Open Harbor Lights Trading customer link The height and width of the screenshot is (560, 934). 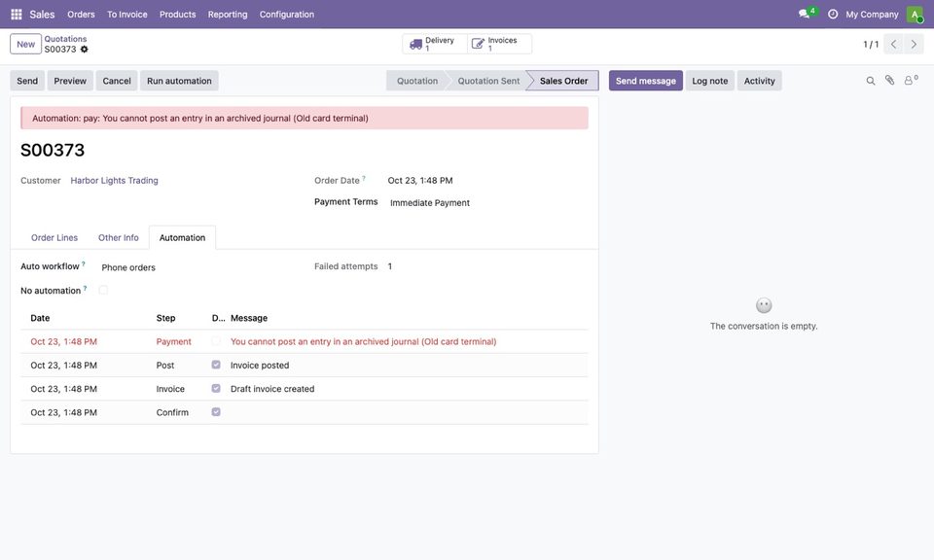tap(115, 180)
